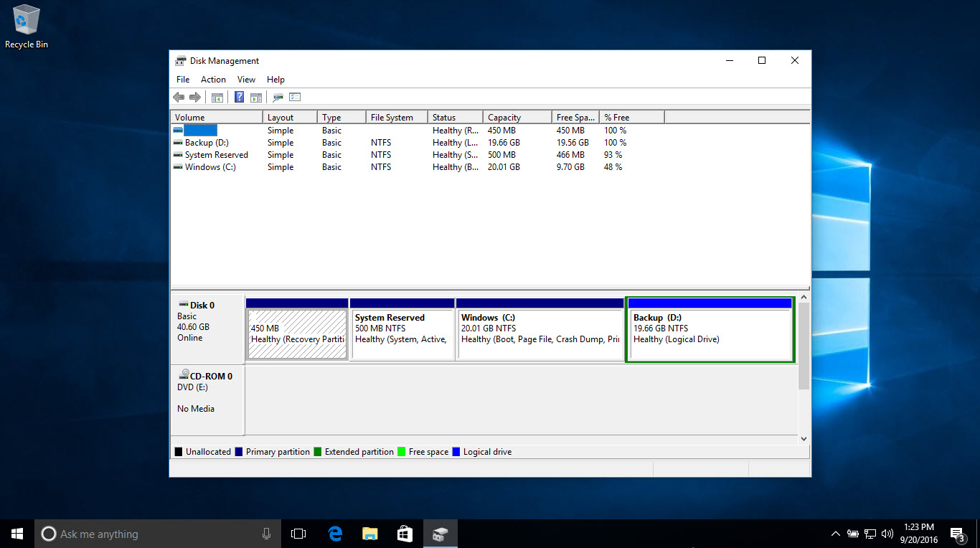Launch Microsoft Edge from the taskbar
Image resolution: width=980 pixels, height=548 pixels.
[x=334, y=534]
